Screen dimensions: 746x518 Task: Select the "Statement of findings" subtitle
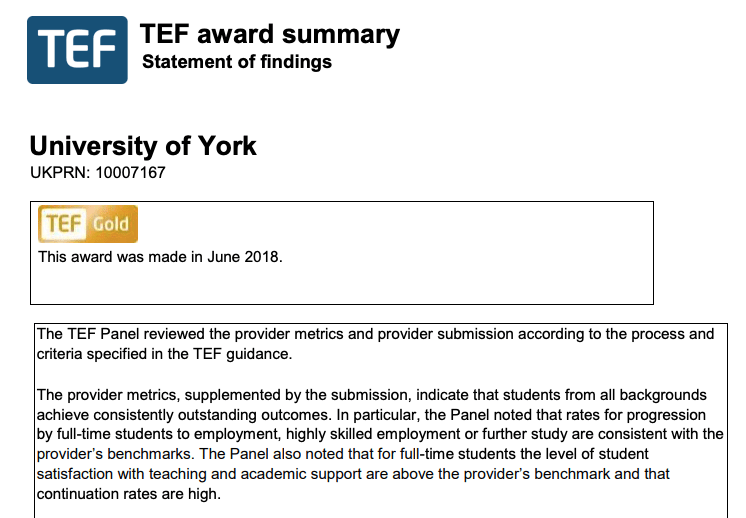pos(237,63)
